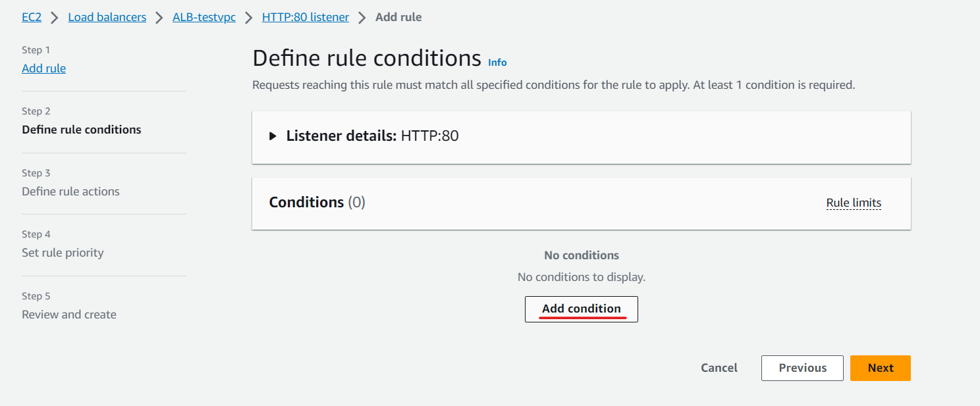Return to the Previous step

(802, 368)
